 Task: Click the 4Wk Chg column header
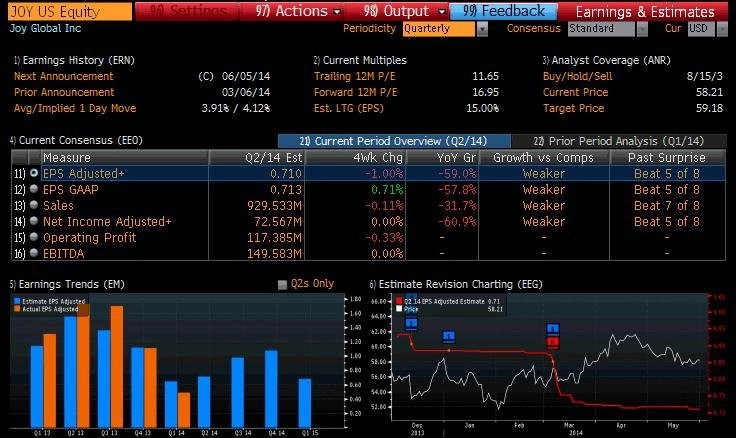click(355, 157)
